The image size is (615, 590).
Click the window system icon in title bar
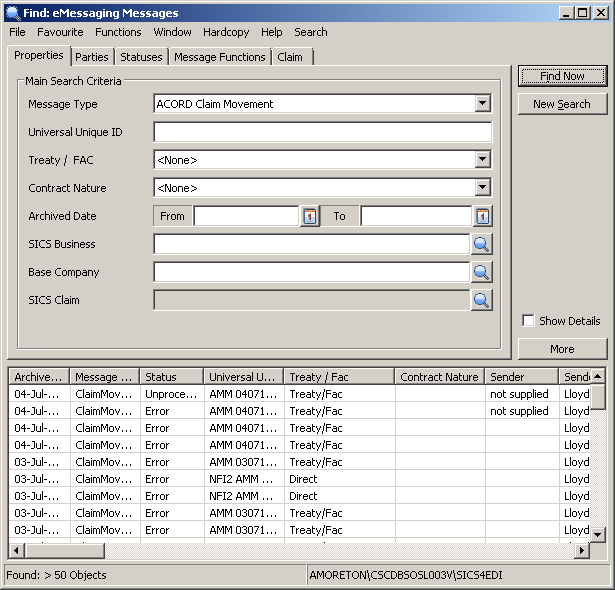click(12, 13)
